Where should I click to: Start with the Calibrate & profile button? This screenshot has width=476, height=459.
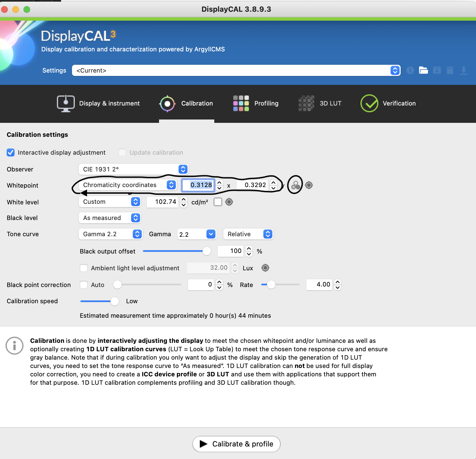coord(236,444)
